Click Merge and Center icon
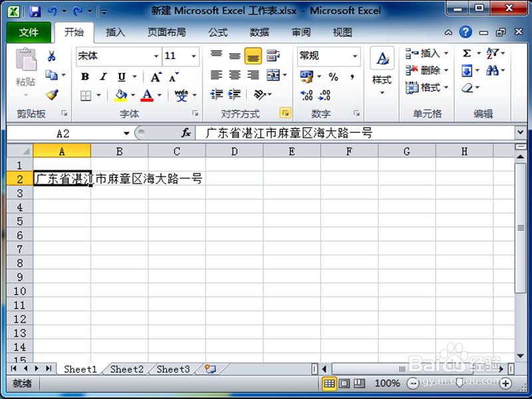Viewport: 532px width, 399px height. (x=273, y=75)
